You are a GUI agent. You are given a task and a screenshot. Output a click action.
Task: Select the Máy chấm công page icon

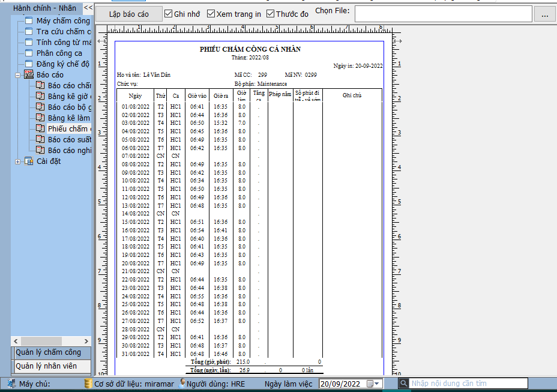pyautogui.click(x=29, y=21)
